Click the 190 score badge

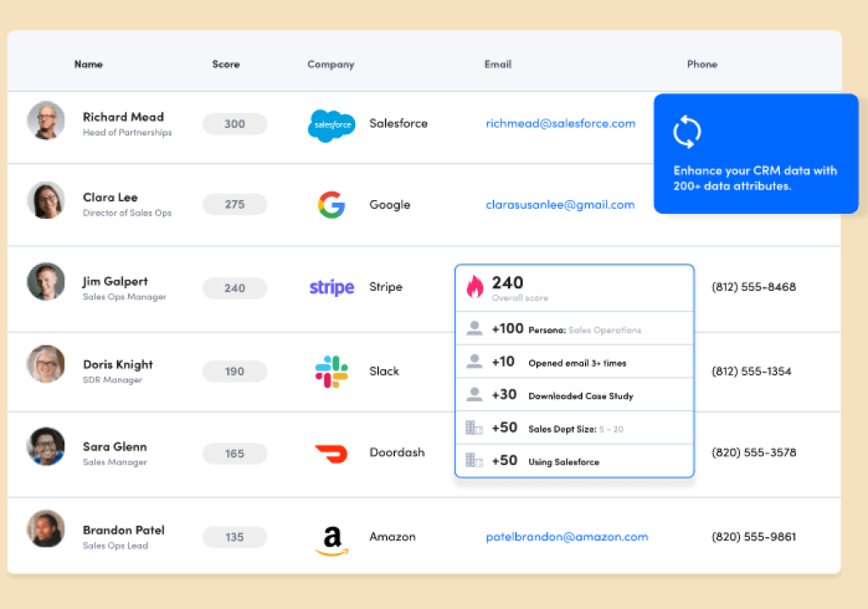(235, 372)
